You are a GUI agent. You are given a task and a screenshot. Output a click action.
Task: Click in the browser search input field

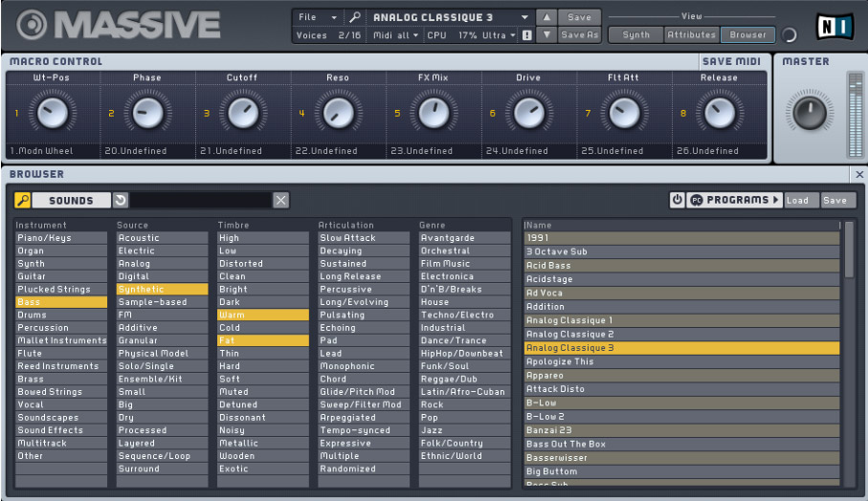pos(200,200)
